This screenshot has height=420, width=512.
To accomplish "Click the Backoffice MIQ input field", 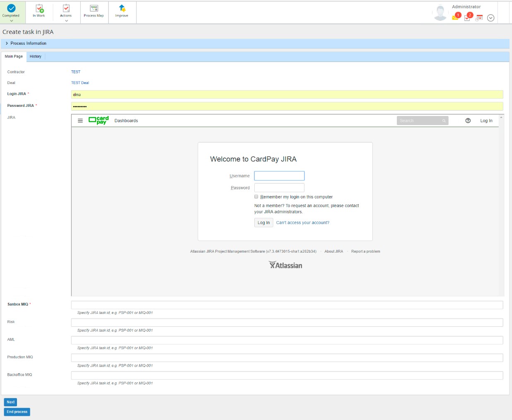I will coord(287,375).
